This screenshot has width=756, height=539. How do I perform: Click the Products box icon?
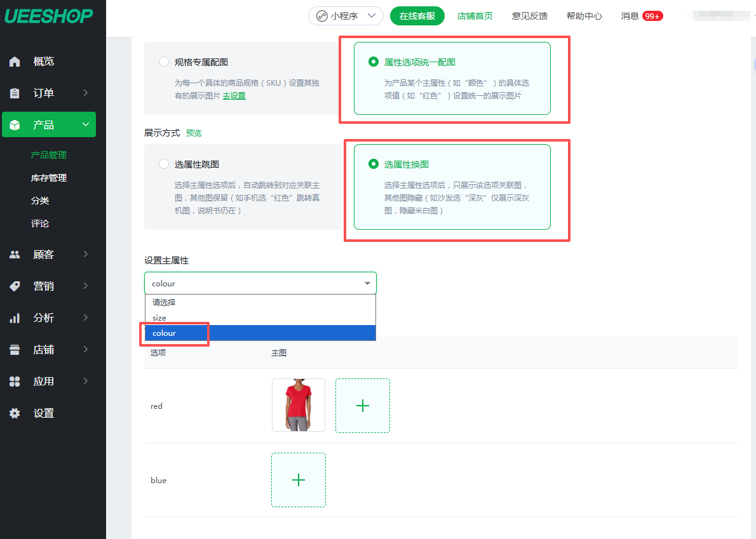[15, 125]
